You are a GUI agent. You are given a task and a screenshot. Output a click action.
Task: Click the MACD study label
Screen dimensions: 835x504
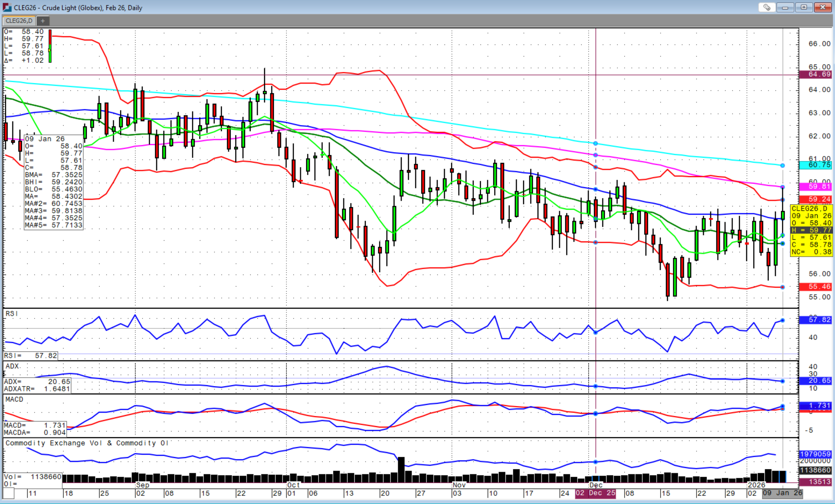tap(14, 399)
